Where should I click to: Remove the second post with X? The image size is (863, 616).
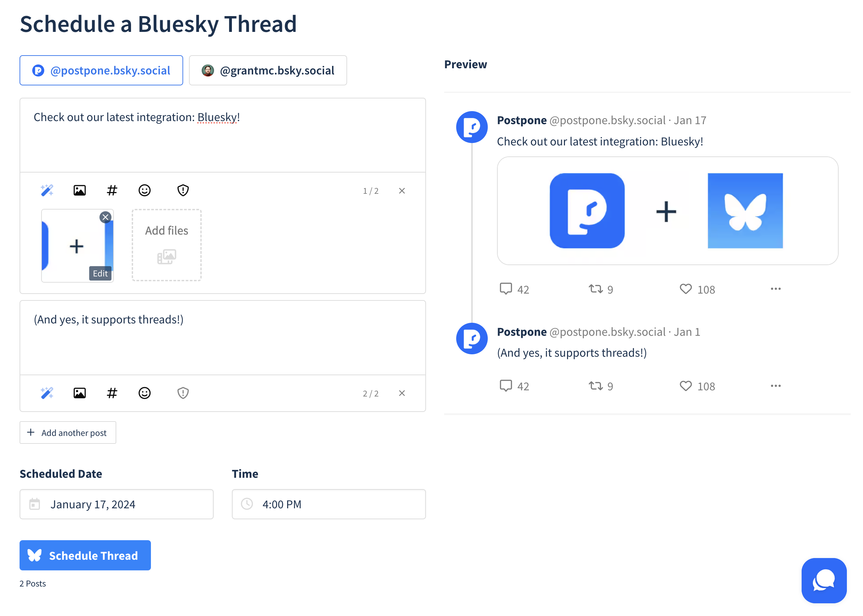[402, 393]
